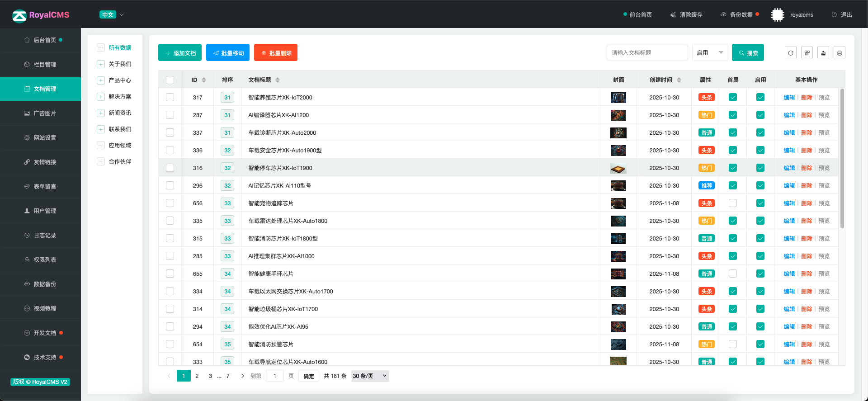Click the table vertical scrollbar
The width and height of the screenshot is (868, 401).
click(842, 158)
